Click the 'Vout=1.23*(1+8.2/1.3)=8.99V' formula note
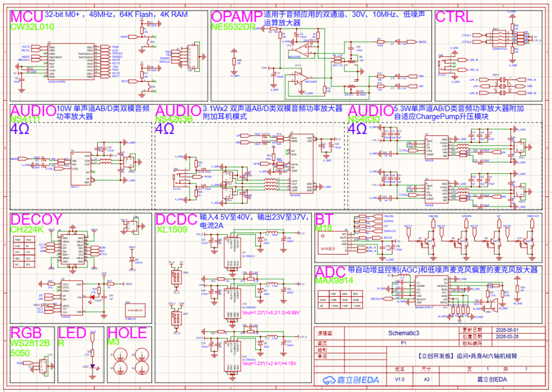552x392 pixels. coord(271,312)
